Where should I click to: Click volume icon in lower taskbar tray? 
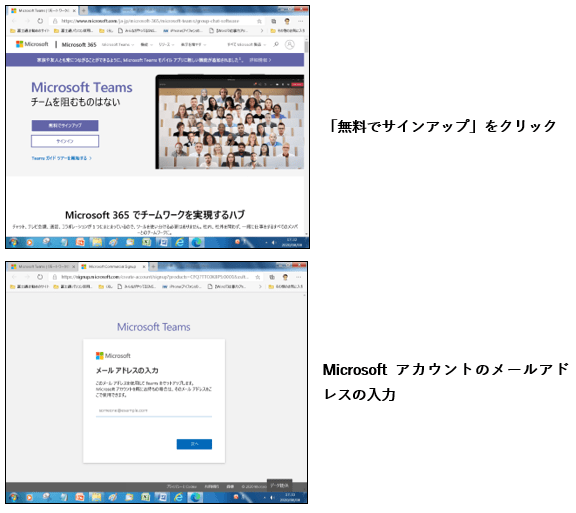(x=272, y=498)
